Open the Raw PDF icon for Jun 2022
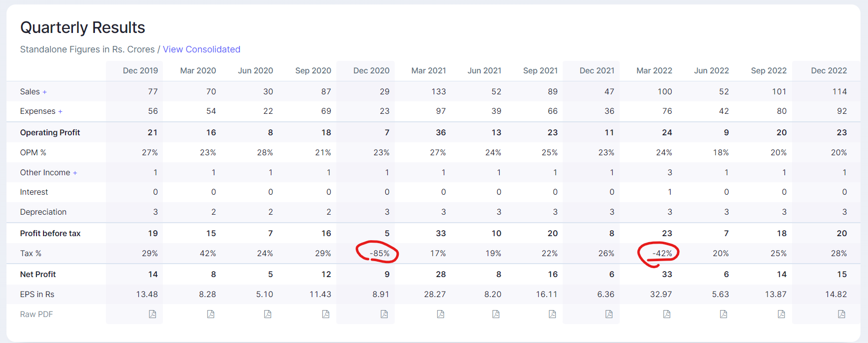 click(723, 314)
